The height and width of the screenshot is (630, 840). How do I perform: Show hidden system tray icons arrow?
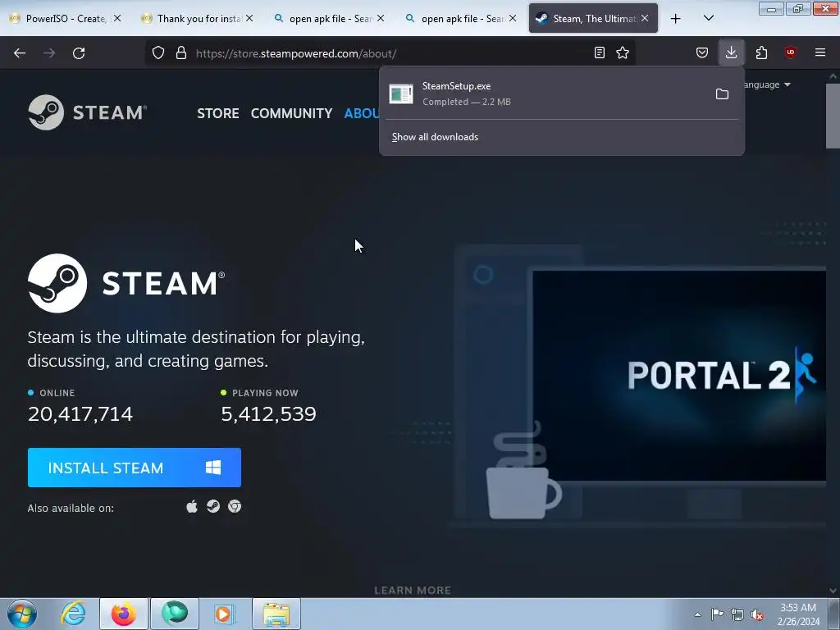[x=697, y=614]
